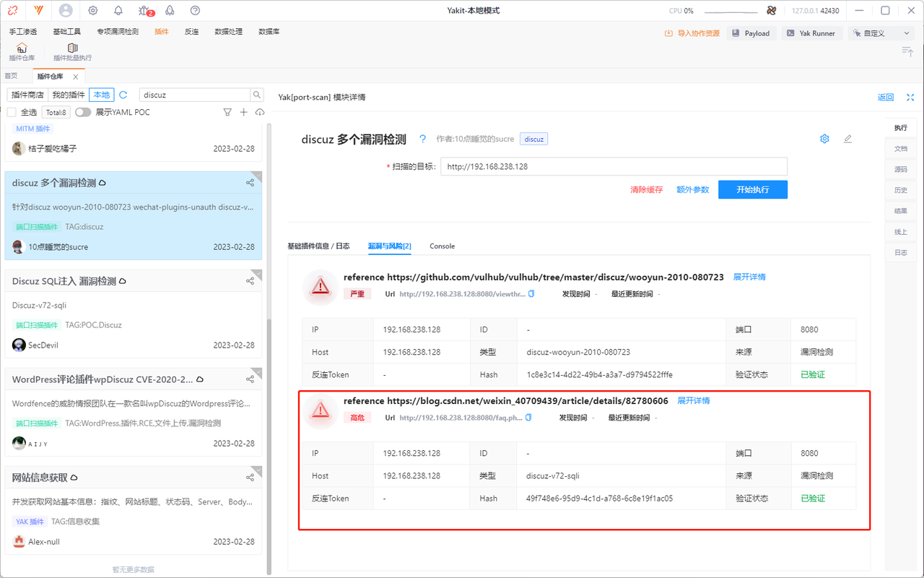Toggle the 展示YAML POC switch
Viewport: 924px width, 578px height.
[83, 112]
